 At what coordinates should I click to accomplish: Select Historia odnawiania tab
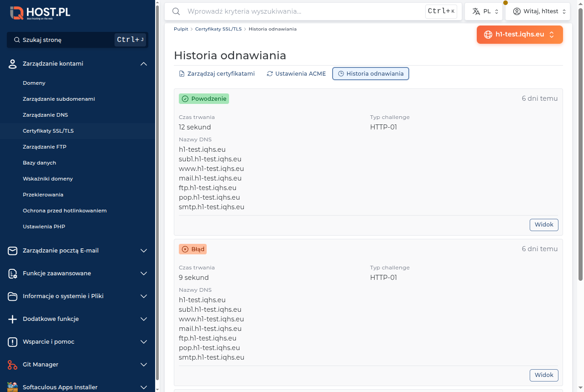370,73
